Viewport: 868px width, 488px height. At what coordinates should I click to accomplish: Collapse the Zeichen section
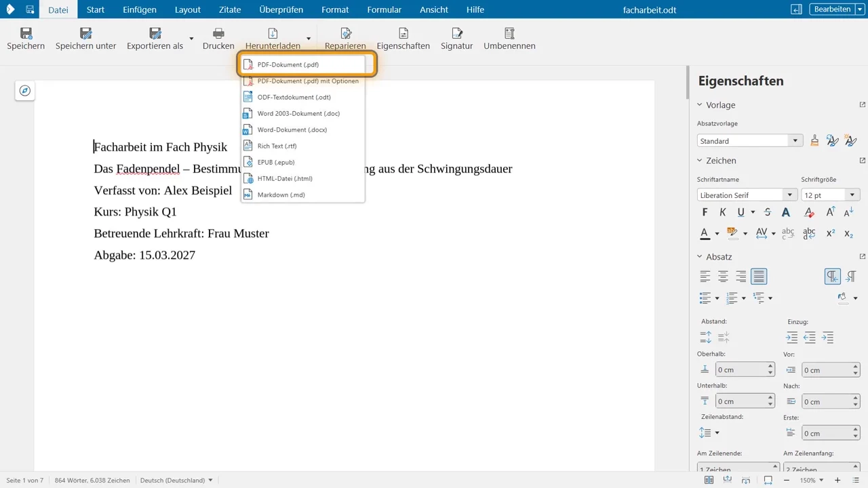(x=700, y=161)
